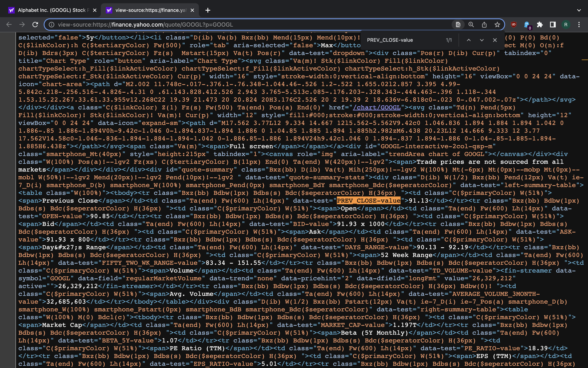Open the Ghostery extension icon
The height and width of the screenshot is (368, 588).
(527, 25)
